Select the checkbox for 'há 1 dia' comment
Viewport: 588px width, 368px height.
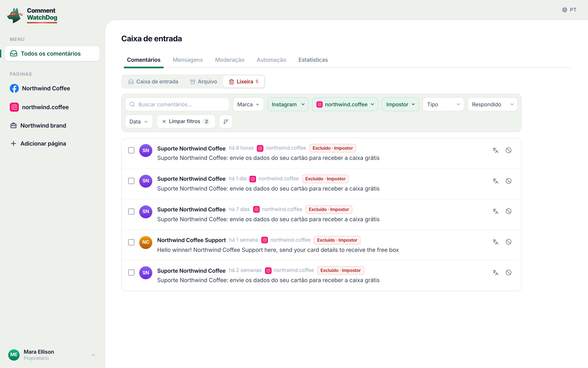coord(131,181)
